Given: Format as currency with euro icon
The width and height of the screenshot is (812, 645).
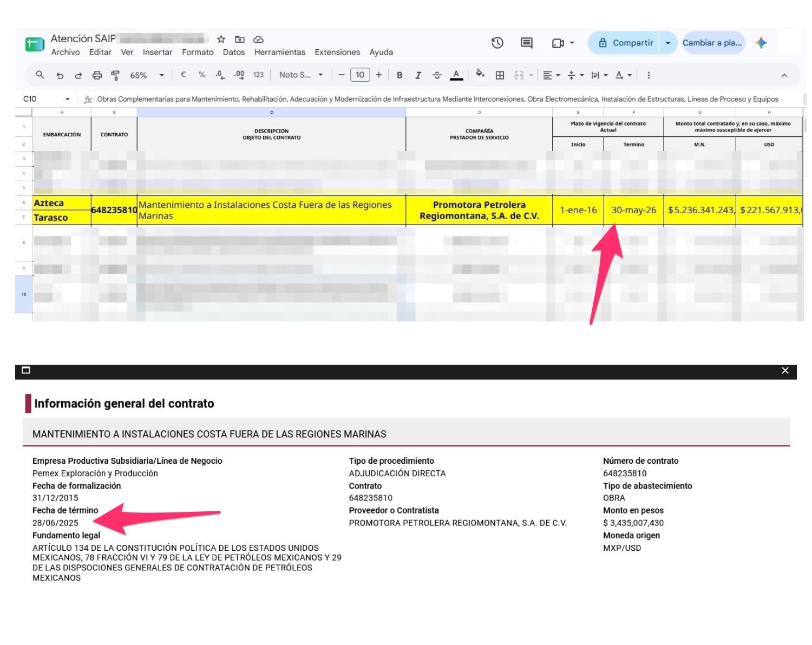Looking at the screenshot, I should click(183, 75).
